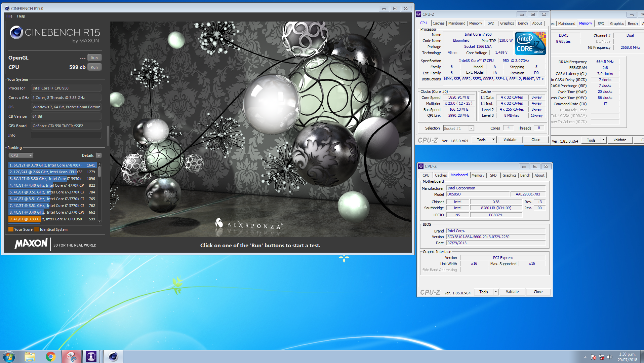Switch to CPU tab in Mainboard CPU-Z window
The width and height of the screenshot is (644, 363).
[426, 175]
